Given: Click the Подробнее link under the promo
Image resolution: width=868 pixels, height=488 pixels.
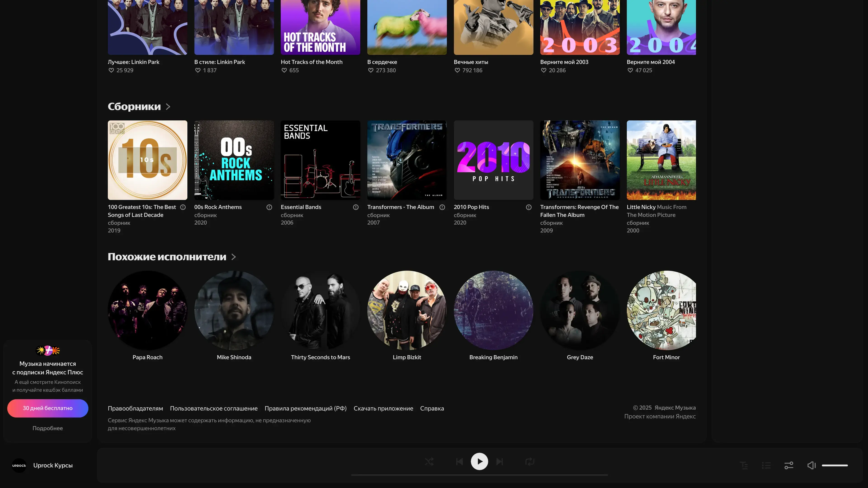Looking at the screenshot, I should click(x=47, y=428).
